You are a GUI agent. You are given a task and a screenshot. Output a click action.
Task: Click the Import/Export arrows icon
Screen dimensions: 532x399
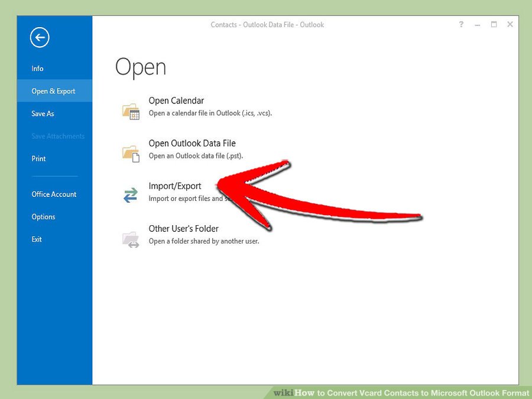tap(131, 195)
